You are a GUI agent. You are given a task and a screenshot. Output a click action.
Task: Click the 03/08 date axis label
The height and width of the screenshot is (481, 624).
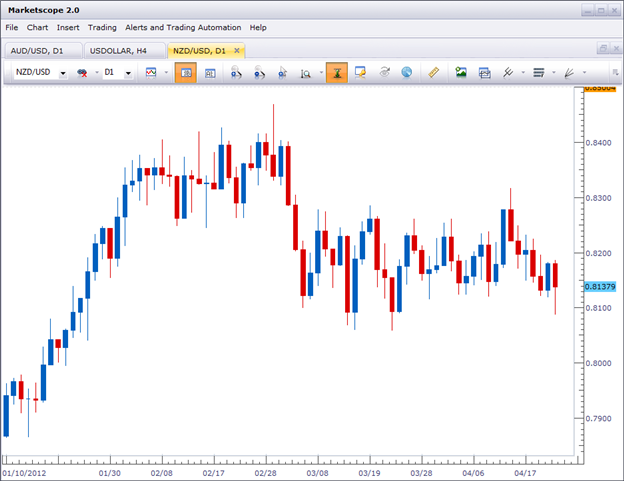pos(317,473)
